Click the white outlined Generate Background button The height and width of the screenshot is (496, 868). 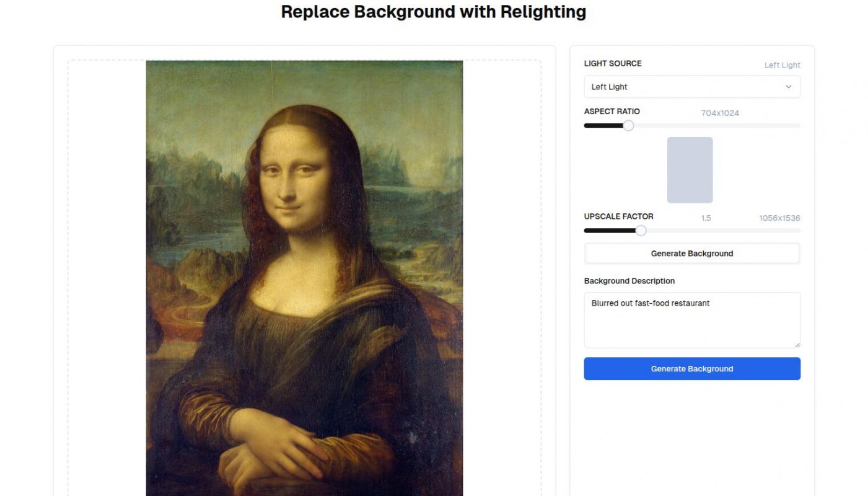[x=692, y=254]
